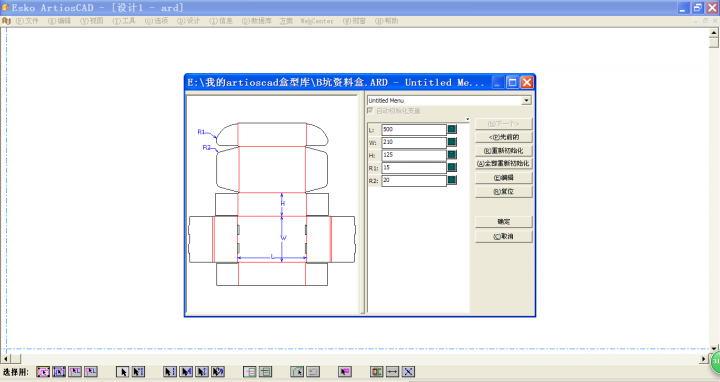Open the 数据库 (Database) menu
The height and width of the screenshot is (382, 720).
(257, 21)
